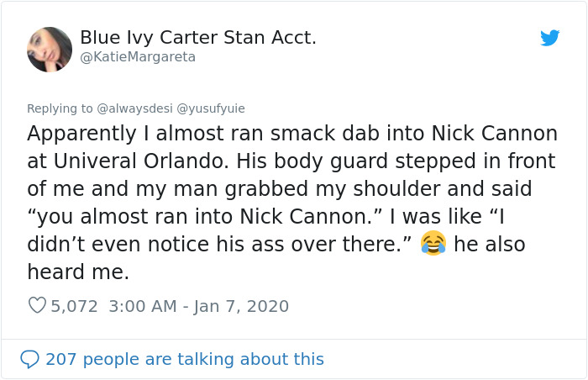This screenshot has height=380, width=588.
Task: Open Blue Ivy Carter Stan Acct. profile name
Action: (198, 38)
